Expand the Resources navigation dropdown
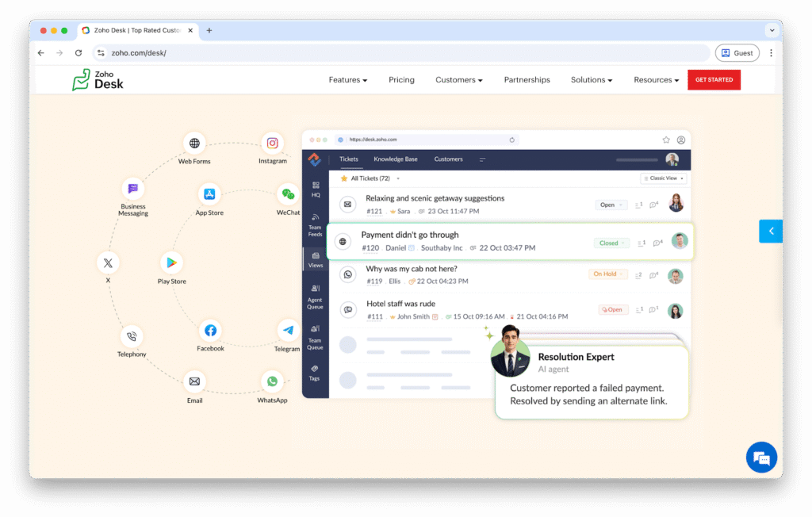 (657, 80)
